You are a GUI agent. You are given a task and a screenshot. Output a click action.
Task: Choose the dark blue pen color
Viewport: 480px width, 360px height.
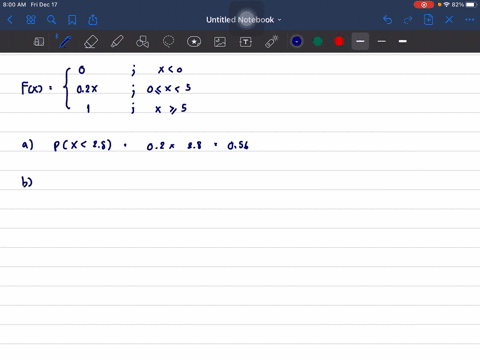tap(297, 41)
